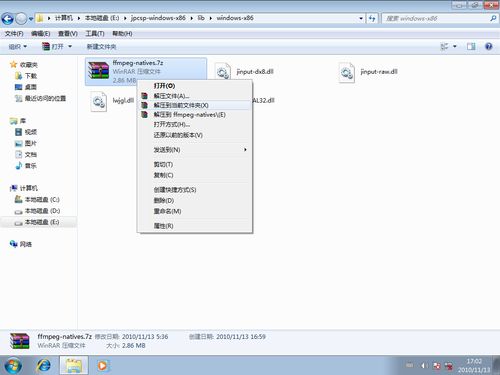Image resolution: width=500 pixels, height=375 pixels.
Task: Open the view options dropdown arrow
Action: click(x=455, y=47)
